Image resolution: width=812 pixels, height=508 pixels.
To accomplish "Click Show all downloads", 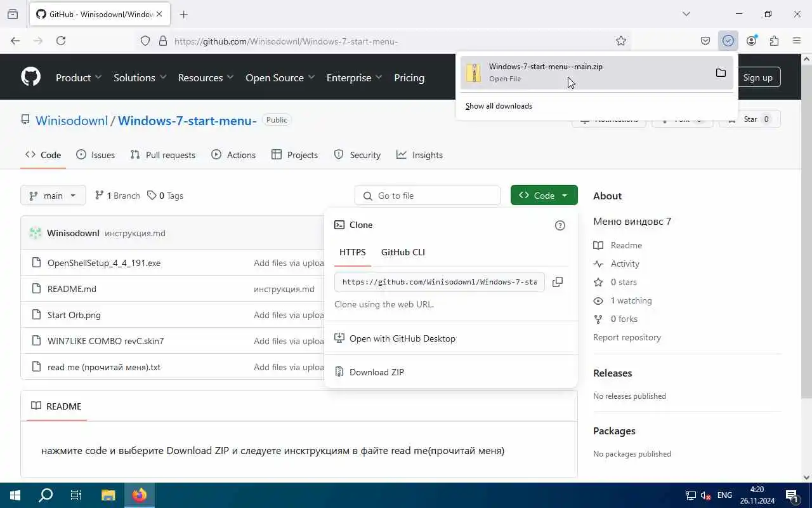I will (x=499, y=106).
